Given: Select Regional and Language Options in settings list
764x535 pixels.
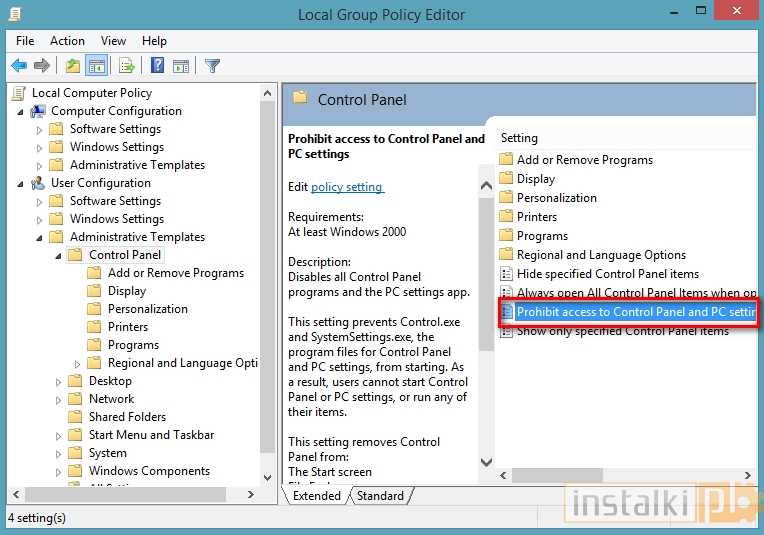Looking at the screenshot, I should [601, 255].
